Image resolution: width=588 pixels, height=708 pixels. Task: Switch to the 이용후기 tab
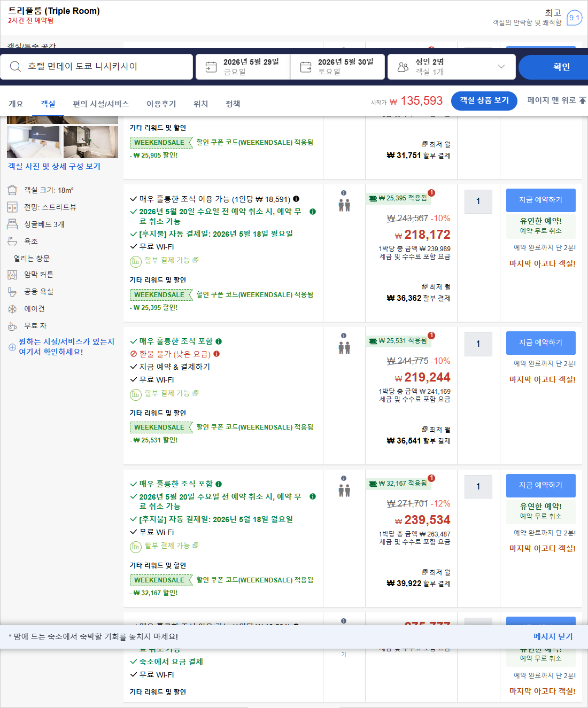click(x=160, y=104)
